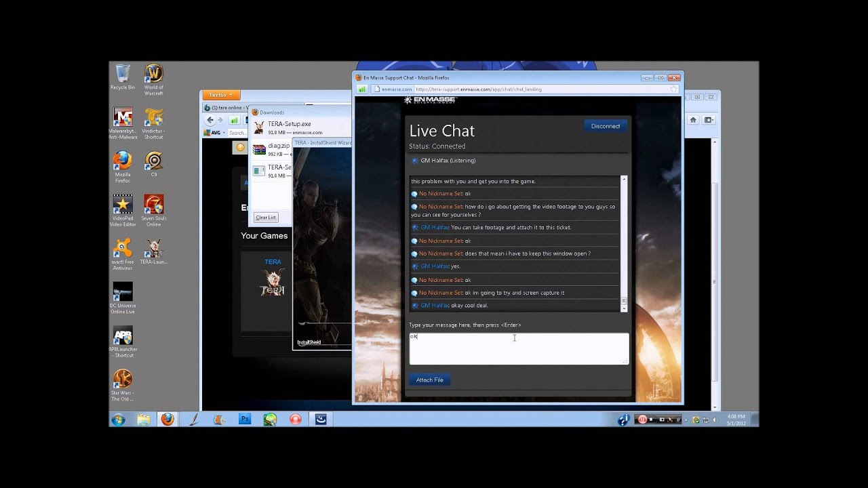The width and height of the screenshot is (868, 488).
Task: Open Malwarebytes Anti-Malware desktop icon
Action: point(123,123)
